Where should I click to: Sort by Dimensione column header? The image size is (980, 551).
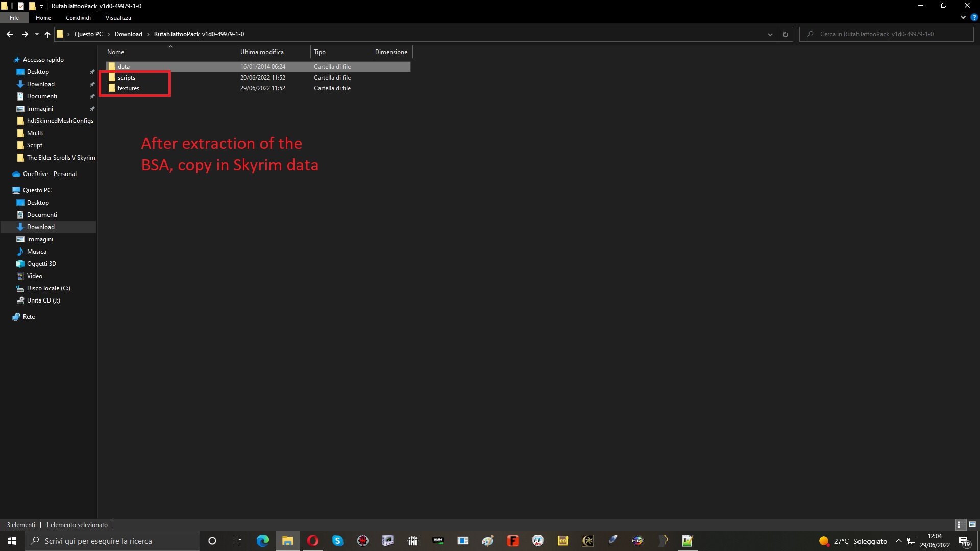(391, 52)
